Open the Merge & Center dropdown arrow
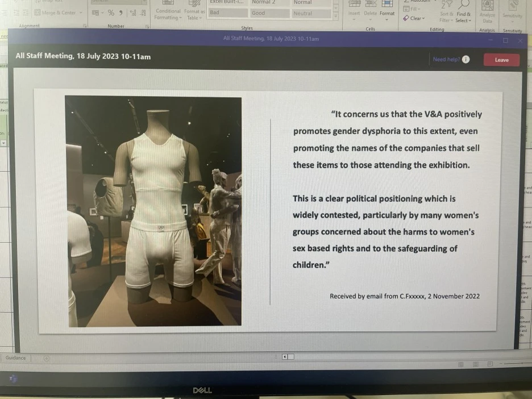The image size is (532, 399). 81,13
